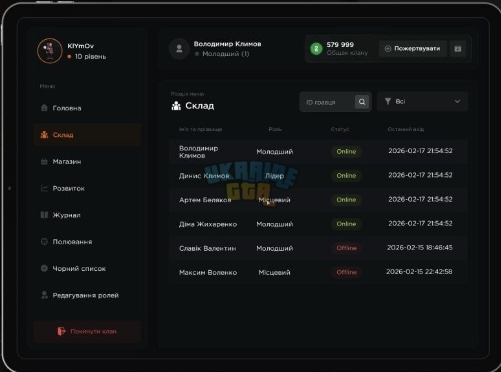Click the user icon beside Редагування ролей

pos(44,295)
